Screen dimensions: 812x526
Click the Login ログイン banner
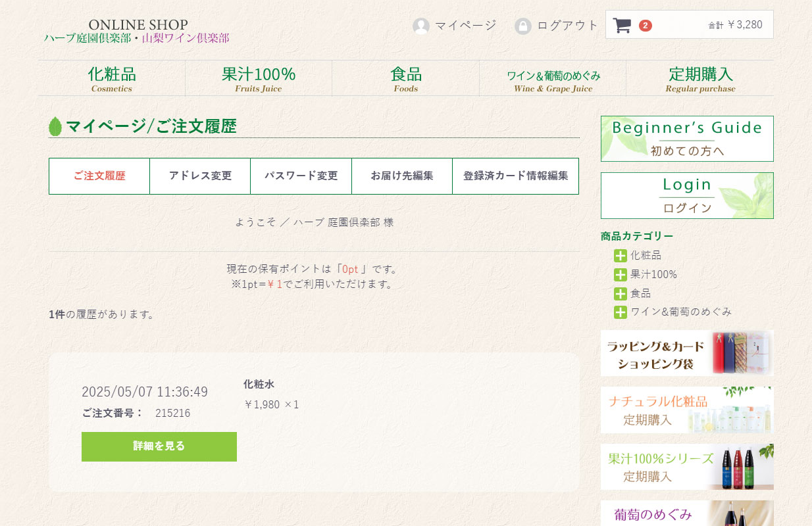(x=687, y=196)
